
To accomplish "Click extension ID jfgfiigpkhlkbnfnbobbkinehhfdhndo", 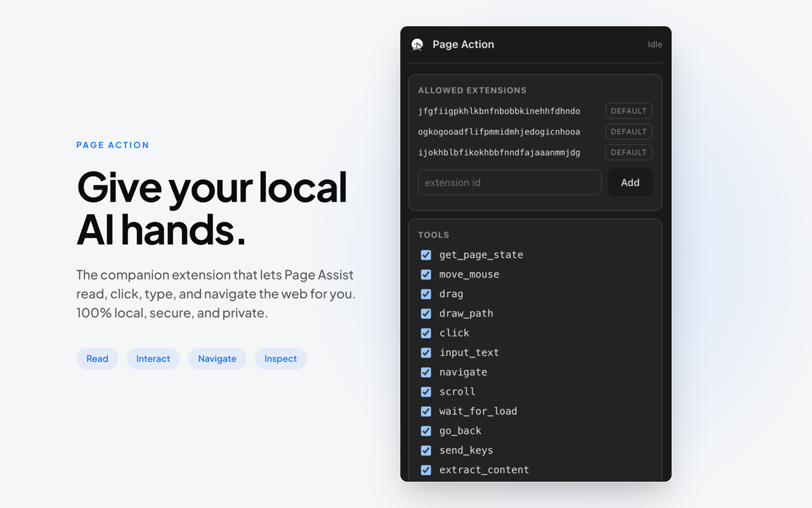I will pyautogui.click(x=499, y=111).
